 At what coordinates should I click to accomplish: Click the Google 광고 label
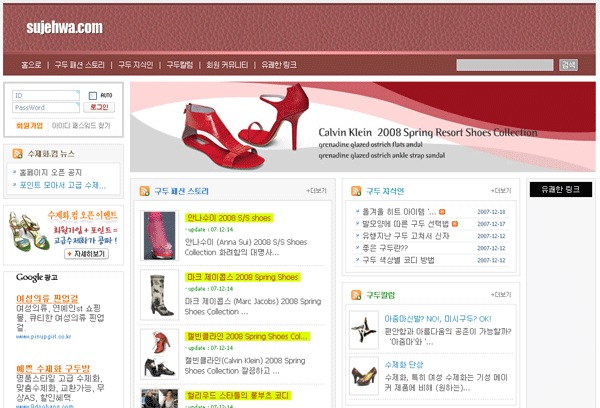point(37,277)
